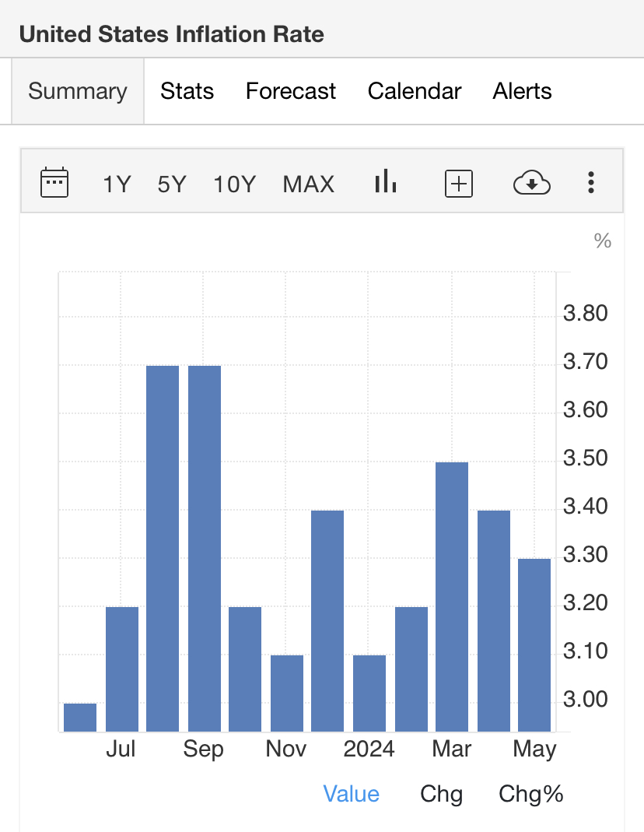Click the 2024 x-axis label
Screen dimensions: 644x832
[369, 750]
